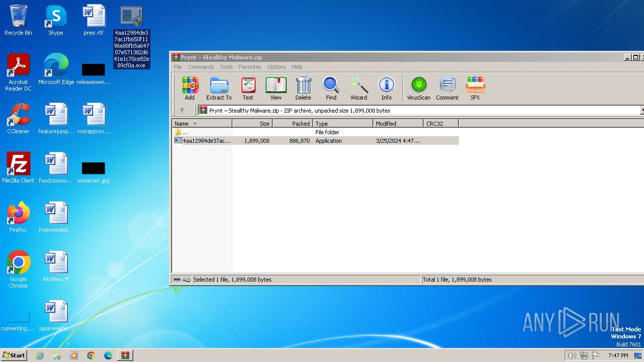Click the Windows Start button
The width and height of the screenshot is (644, 362).
pos(14,355)
